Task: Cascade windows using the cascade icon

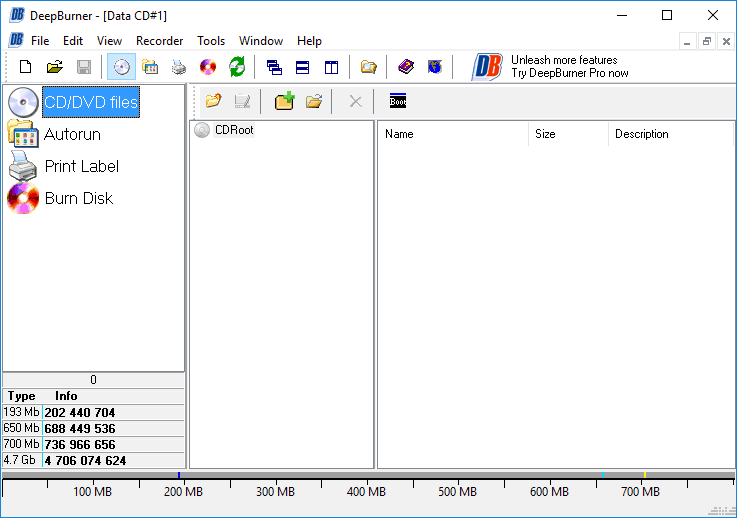Action: (x=274, y=67)
